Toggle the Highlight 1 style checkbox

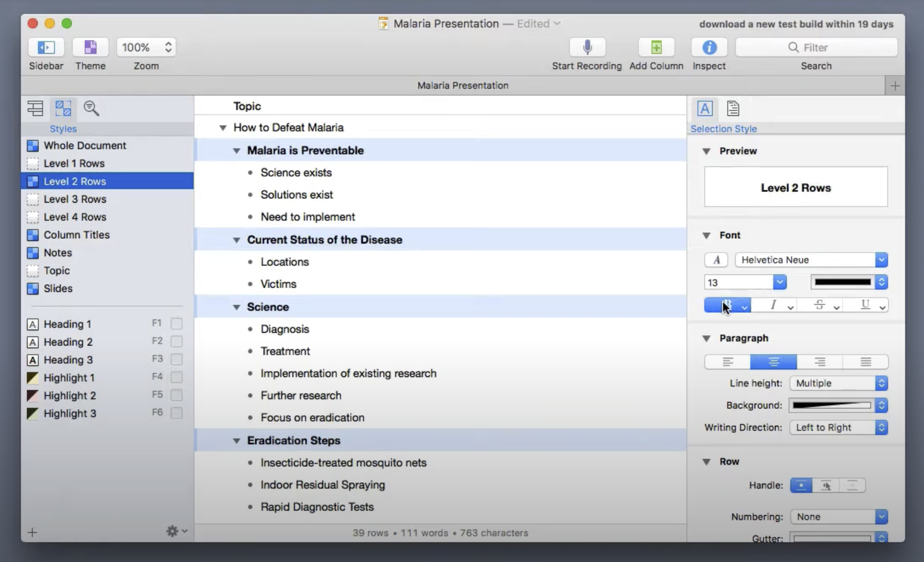(x=177, y=377)
